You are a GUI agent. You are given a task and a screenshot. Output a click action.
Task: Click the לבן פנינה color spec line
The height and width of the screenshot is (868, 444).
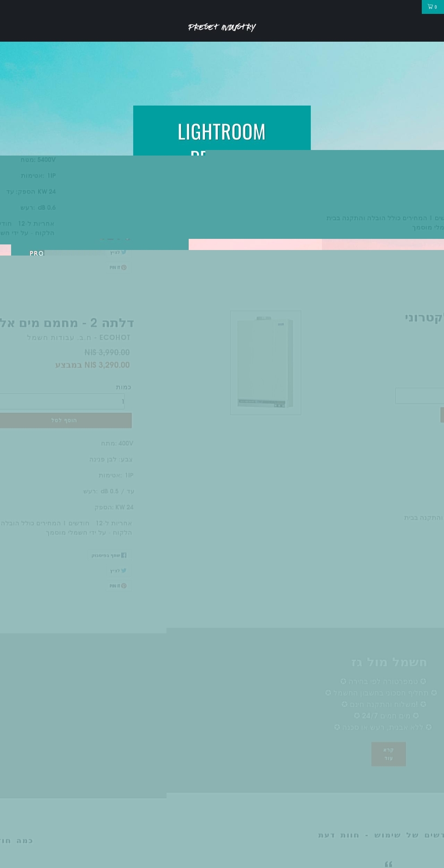111,459
